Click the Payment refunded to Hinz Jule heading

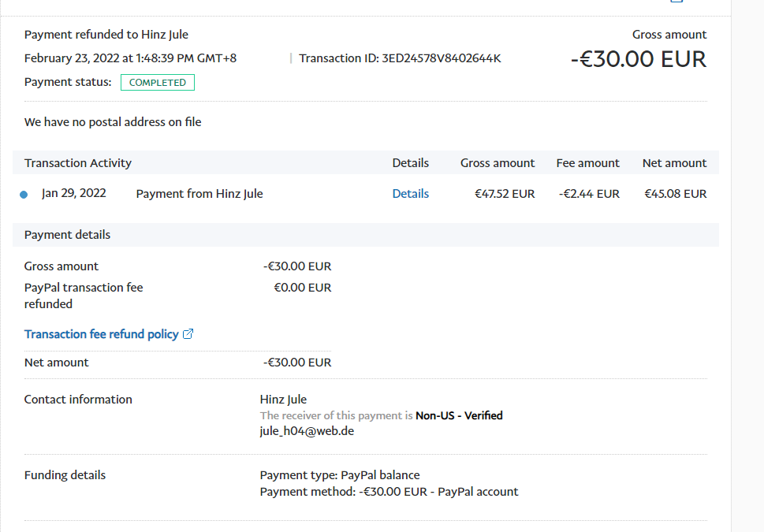click(x=106, y=35)
